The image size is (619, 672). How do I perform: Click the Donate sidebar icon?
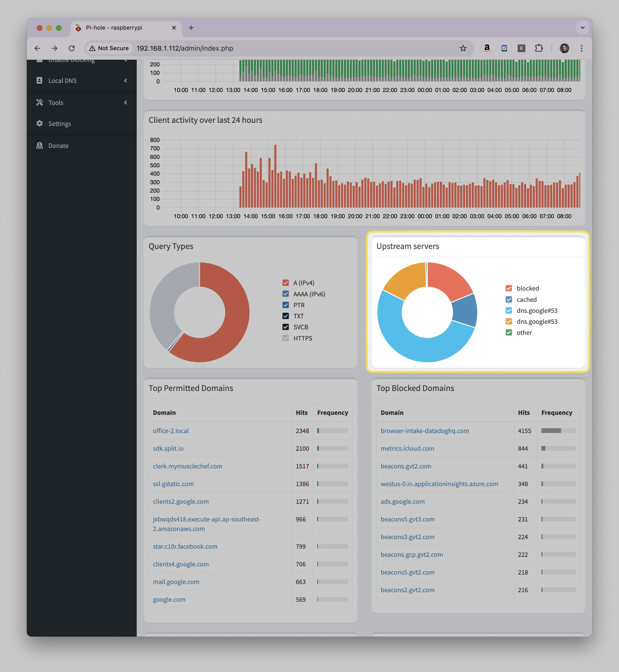point(39,145)
